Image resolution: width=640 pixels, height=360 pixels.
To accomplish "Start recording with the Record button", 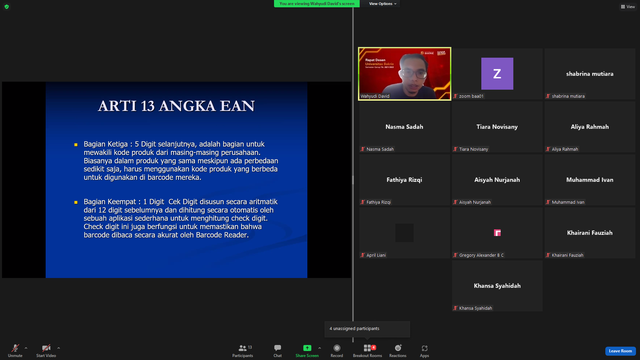I will click(x=337, y=350).
